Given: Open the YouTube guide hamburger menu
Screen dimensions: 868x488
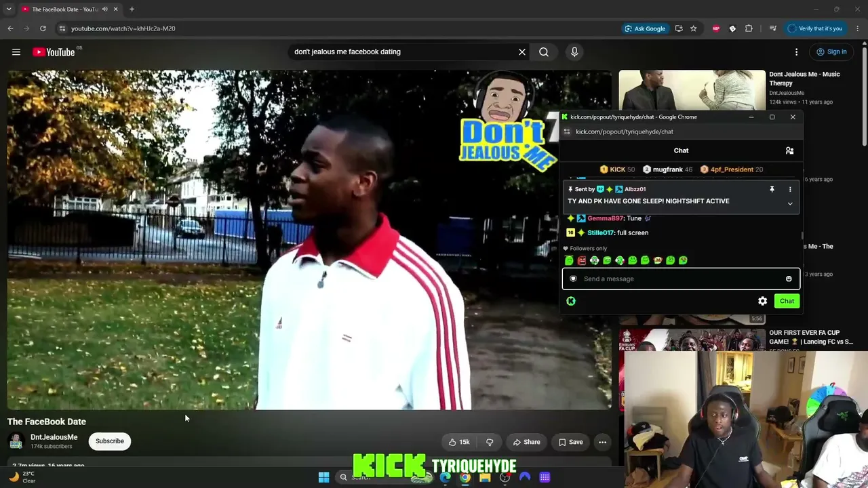Looking at the screenshot, I should pos(16,52).
